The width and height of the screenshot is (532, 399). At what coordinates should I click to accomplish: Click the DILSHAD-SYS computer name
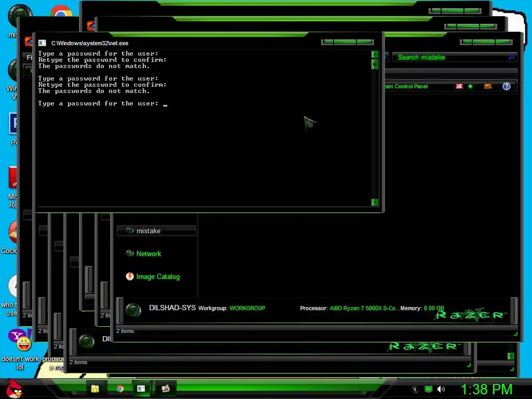tap(172, 308)
